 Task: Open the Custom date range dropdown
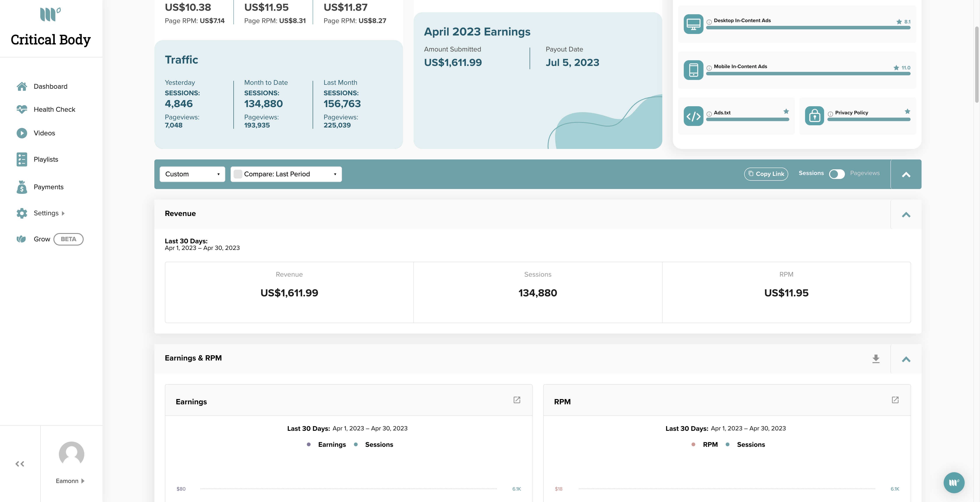[x=192, y=174]
